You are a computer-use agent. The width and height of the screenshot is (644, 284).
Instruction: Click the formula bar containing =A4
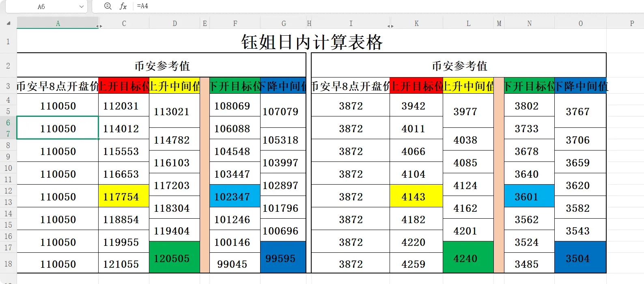pos(389,6)
